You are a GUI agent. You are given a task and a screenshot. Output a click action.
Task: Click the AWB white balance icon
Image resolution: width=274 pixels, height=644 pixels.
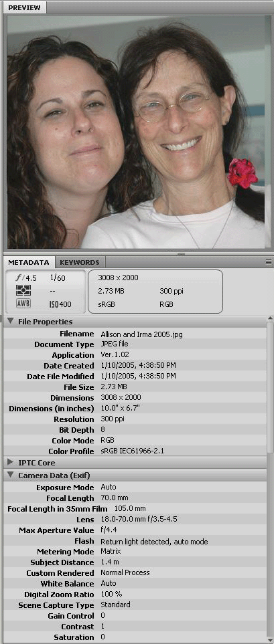click(23, 304)
